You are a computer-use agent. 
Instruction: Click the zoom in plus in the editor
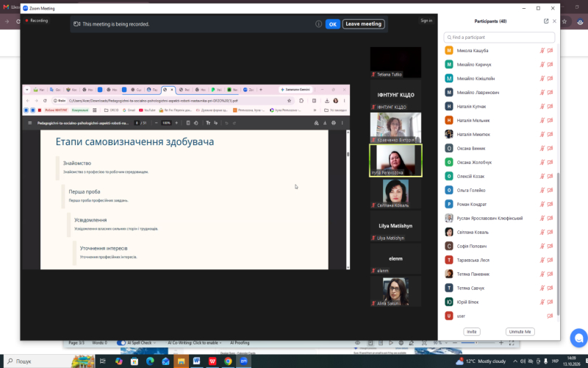tap(501, 343)
